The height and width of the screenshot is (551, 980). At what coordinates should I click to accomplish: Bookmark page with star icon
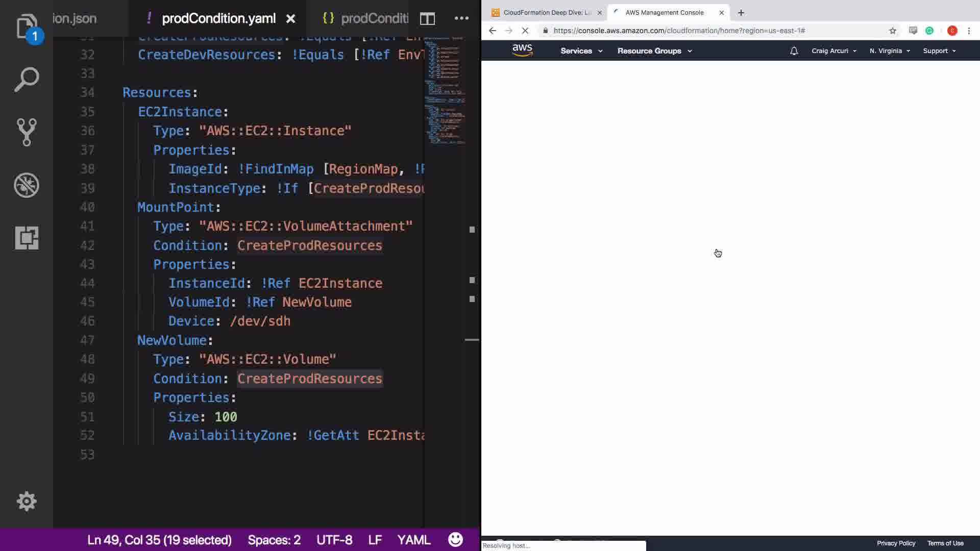click(x=892, y=31)
